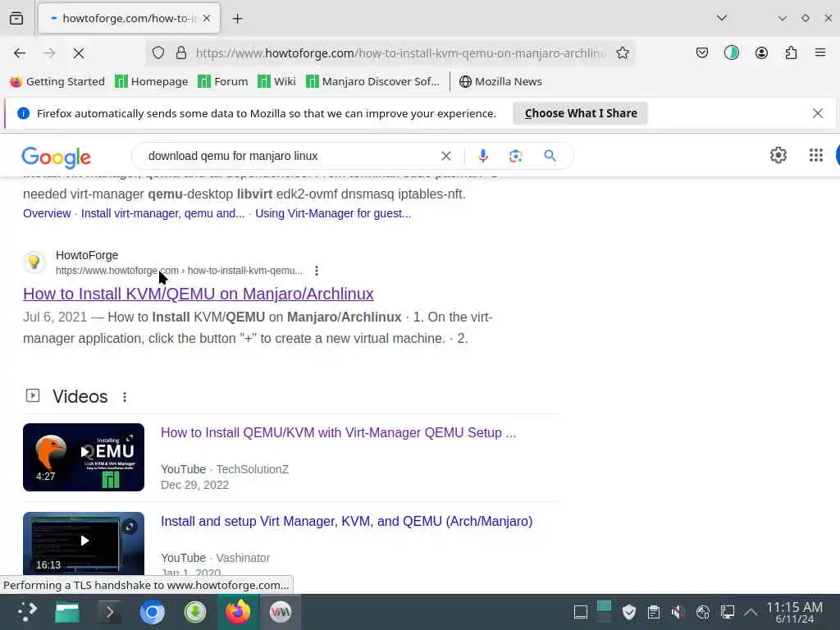Click the green circular extension icon in toolbar

coord(731,53)
